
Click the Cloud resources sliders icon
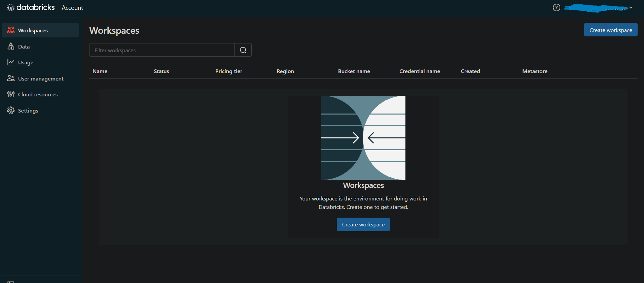[11, 94]
